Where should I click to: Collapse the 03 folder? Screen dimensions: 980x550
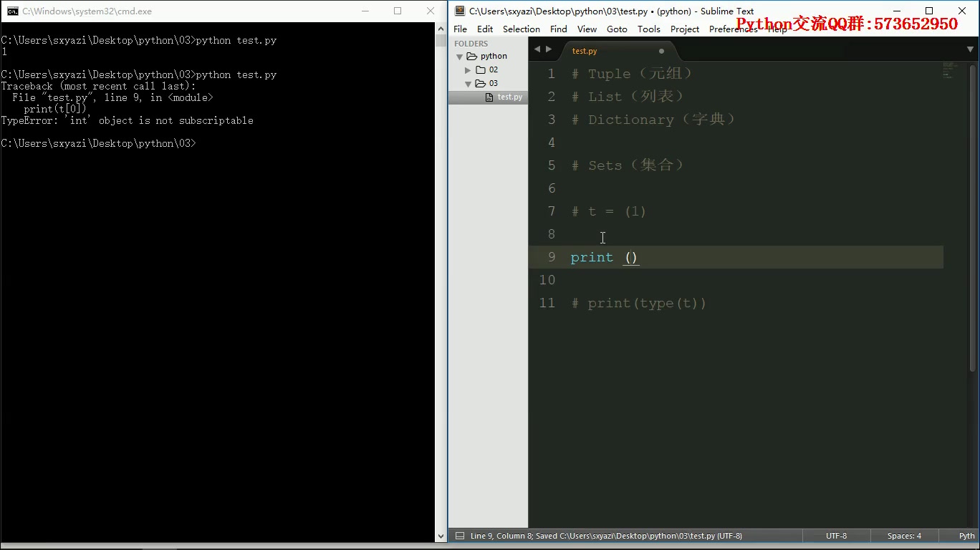(469, 84)
